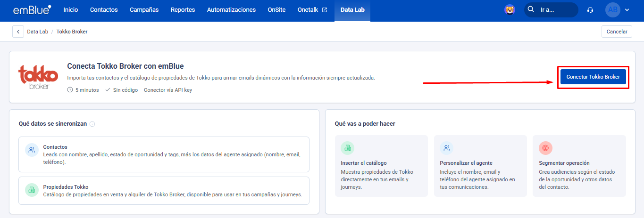Image resolution: width=644 pixels, height=218 pixels.
Task: Click the Conectar Tokko Broker button
Action: tap(593, 77)
